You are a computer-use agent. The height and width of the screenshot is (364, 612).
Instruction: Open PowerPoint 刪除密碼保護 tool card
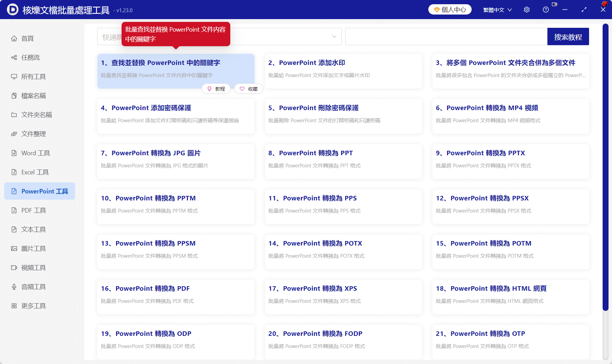click(x=343, y=116)
